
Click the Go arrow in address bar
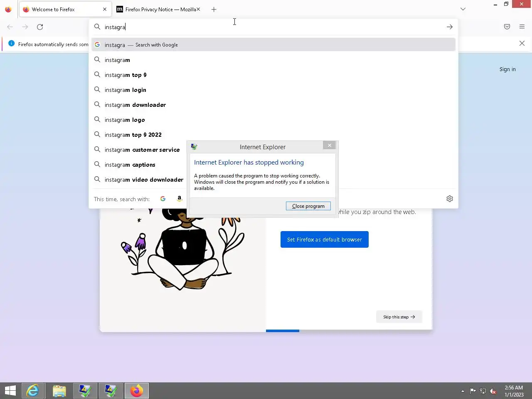click(449, 27)
